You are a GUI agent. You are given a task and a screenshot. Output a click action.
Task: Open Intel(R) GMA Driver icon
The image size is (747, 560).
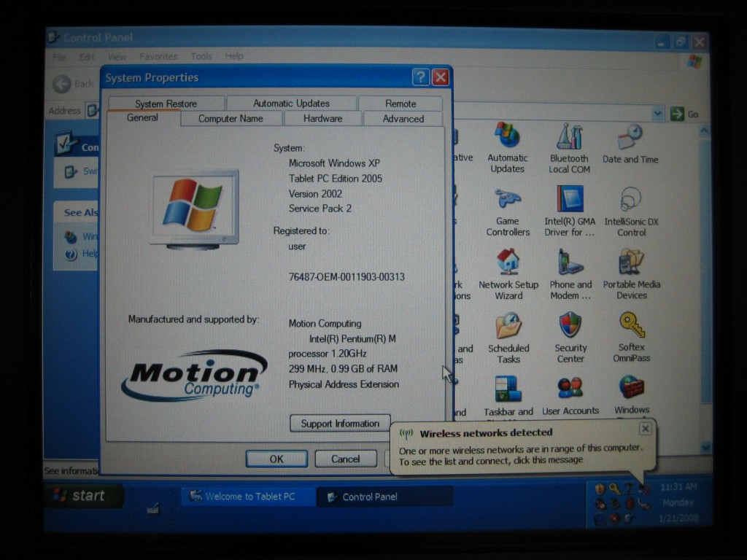tap(570, 211)
